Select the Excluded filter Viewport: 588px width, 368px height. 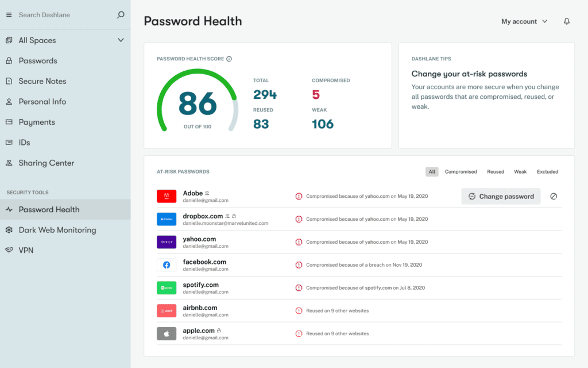547,171
